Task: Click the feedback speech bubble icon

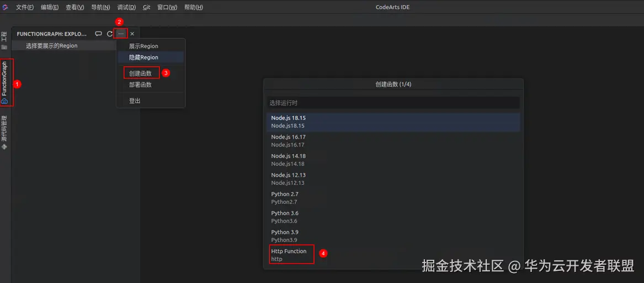Action: [x=98, y=34]
